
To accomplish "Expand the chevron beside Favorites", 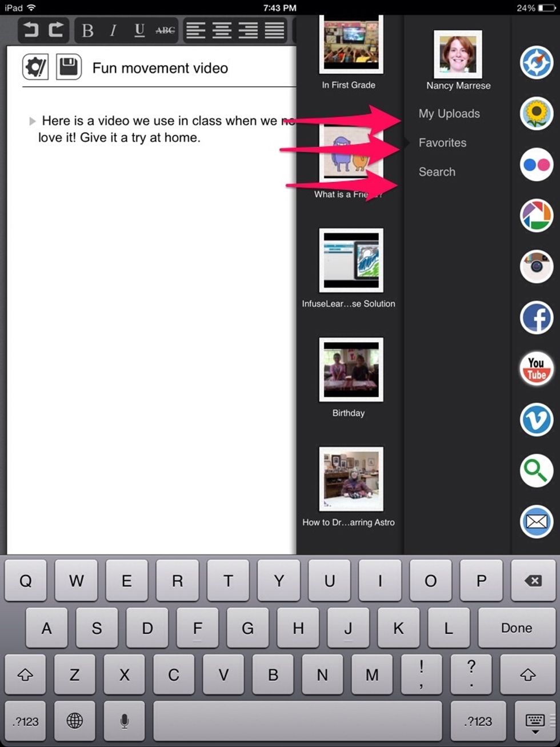I will (406, 142).
